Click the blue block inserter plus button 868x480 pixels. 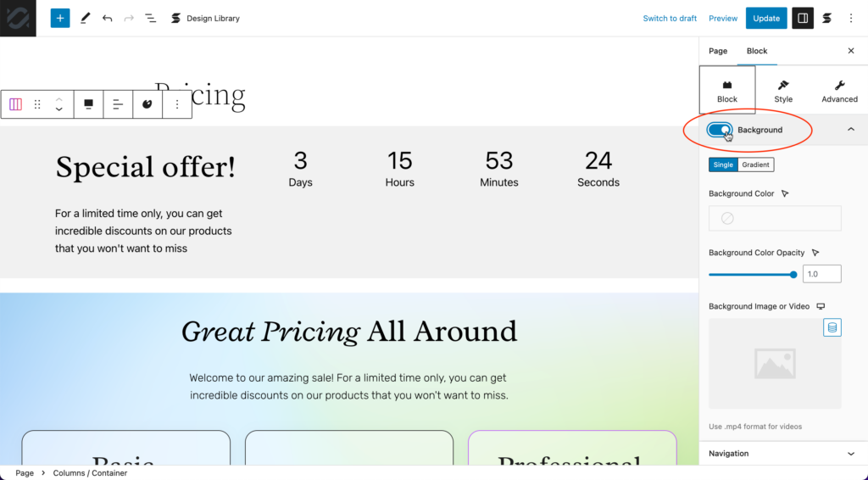coord(60,19)
